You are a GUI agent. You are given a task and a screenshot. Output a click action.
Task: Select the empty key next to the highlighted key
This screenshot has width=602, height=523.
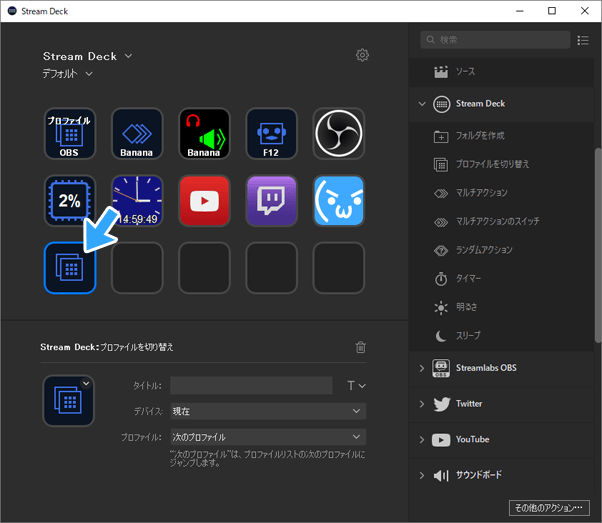tap(137, 268)
